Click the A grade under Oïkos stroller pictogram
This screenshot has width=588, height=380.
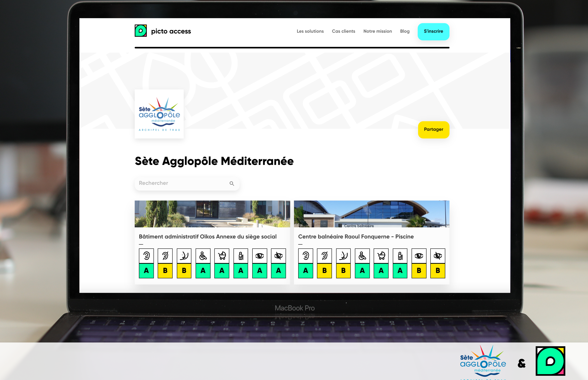pyautogui.click(x=222, y=271)
